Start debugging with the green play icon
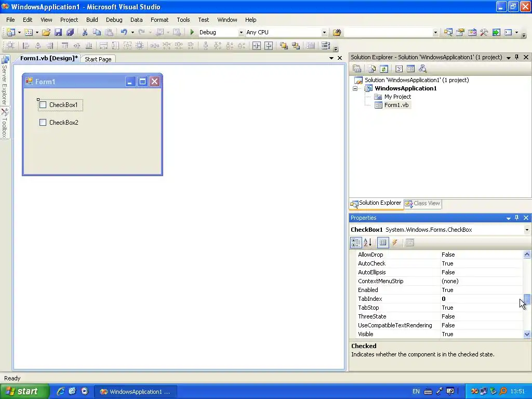532x399 pixels. 192,32
